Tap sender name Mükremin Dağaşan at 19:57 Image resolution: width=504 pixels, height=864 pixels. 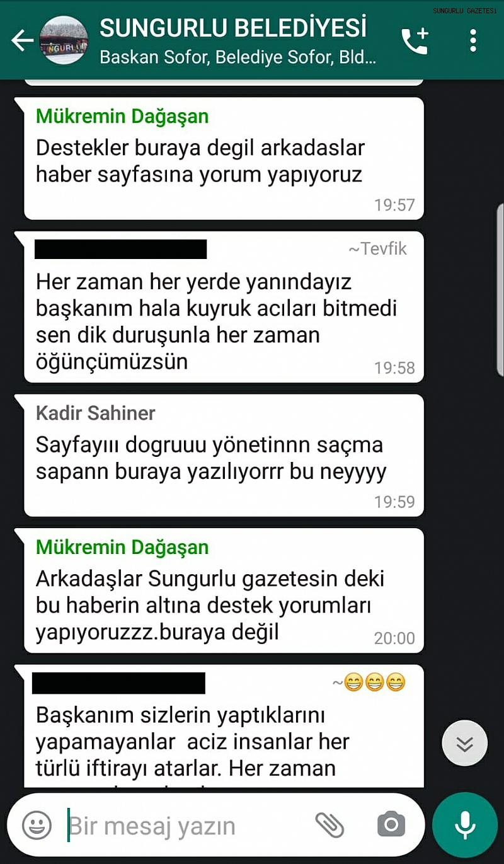(122, 117)
